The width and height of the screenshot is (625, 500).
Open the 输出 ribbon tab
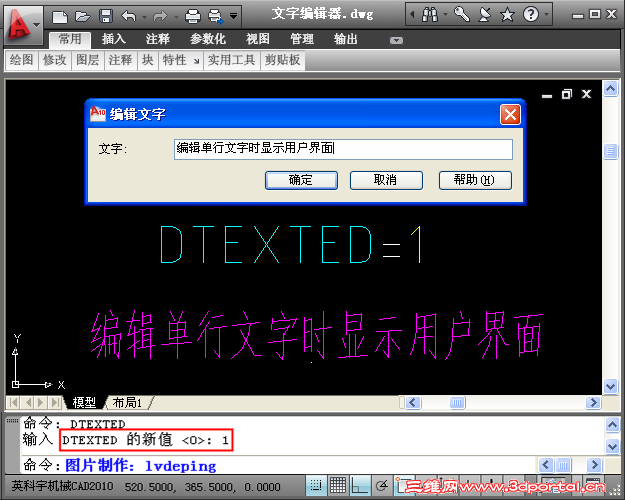click(x=346, y=39)
